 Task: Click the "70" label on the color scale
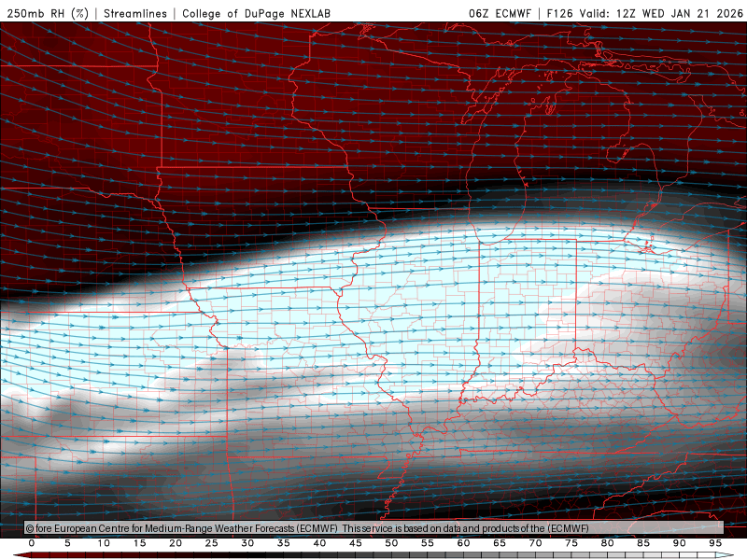coord(535,543)
